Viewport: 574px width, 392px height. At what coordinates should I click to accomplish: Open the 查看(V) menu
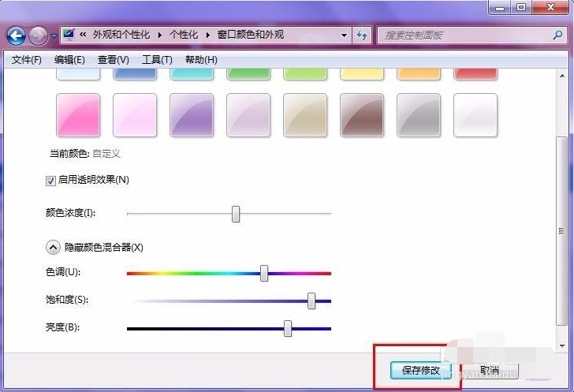(x=114, y=60)
